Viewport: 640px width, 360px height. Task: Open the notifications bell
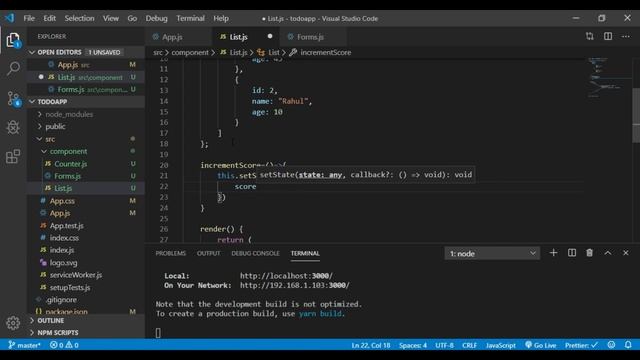628,345
